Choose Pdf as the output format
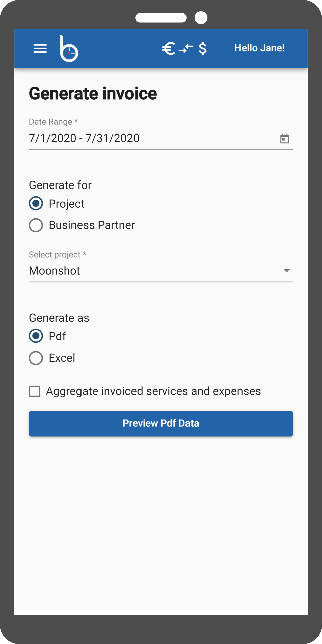This screenshot has height=644, width=322. [x=36, y=336]
